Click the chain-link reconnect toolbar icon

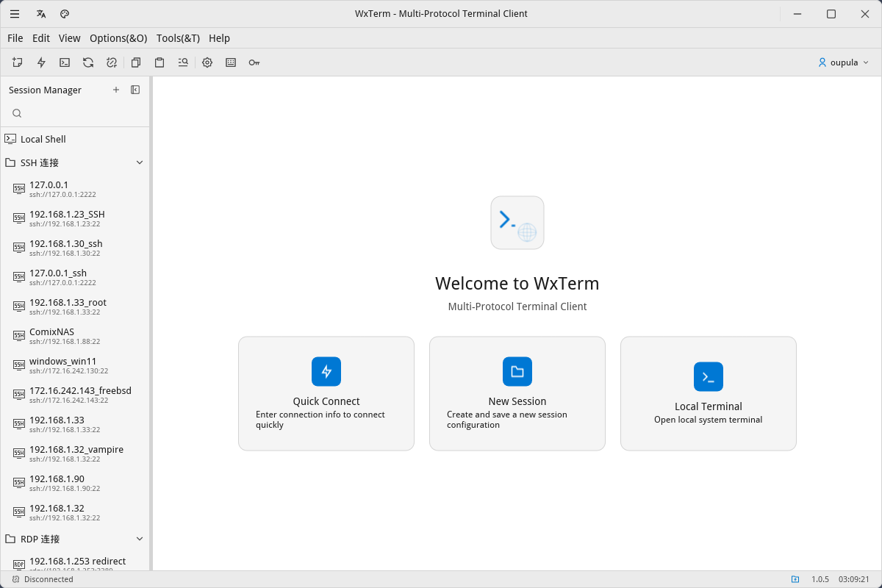[112, 62]
